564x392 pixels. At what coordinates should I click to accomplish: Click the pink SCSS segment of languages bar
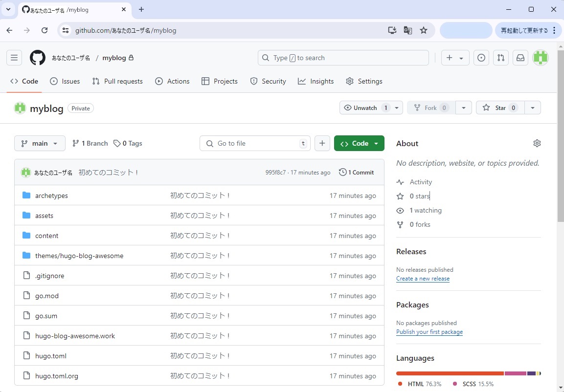click(x=516, y=374)
